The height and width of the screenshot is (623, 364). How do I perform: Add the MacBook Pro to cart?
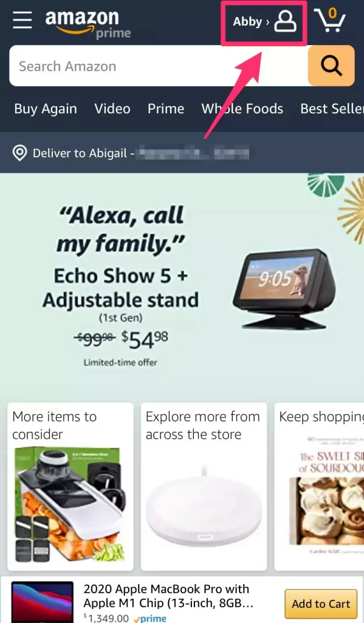321,604
